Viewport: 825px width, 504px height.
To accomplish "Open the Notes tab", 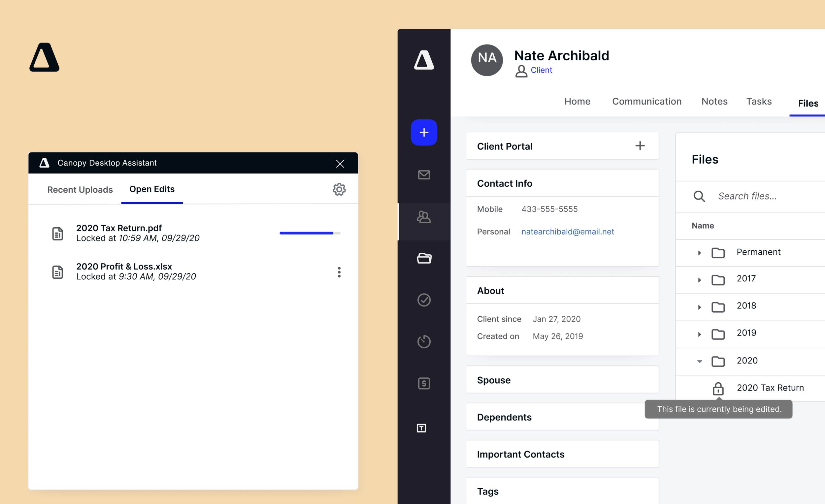I will tap(714, 101).
